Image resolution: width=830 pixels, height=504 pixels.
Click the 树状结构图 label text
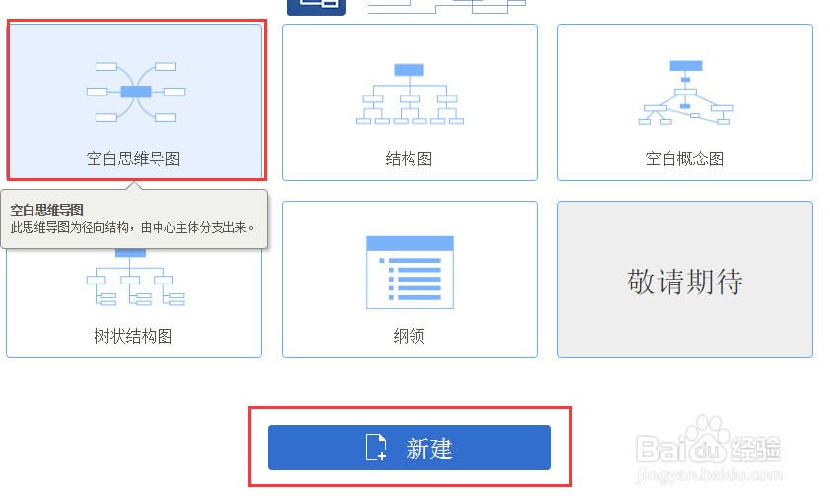tap(133, 336)
